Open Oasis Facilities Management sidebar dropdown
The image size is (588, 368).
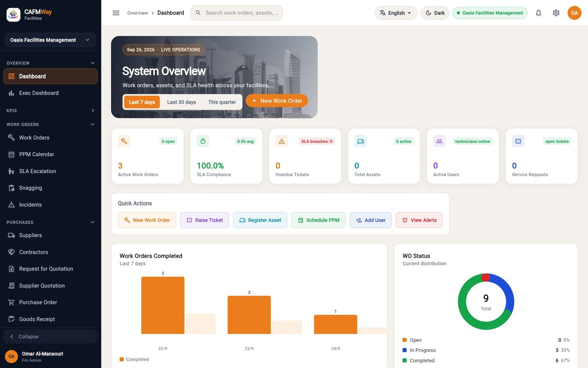(x=50, y=40)
